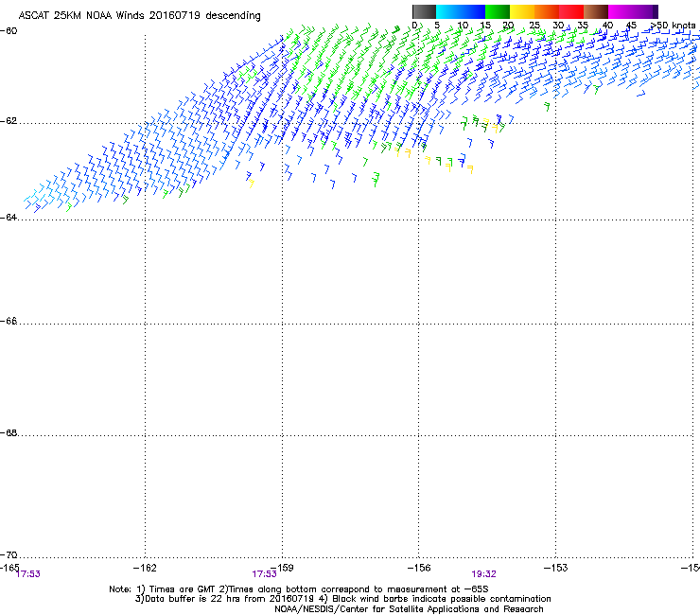Select the '-60' latitude axis label
Screen dimensions: 700x615
click(x=9, y=31)
